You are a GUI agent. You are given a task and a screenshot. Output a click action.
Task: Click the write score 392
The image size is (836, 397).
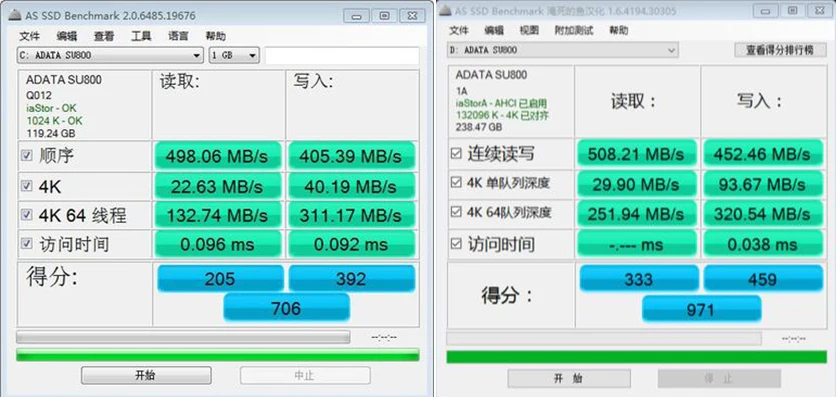[351, 278]
